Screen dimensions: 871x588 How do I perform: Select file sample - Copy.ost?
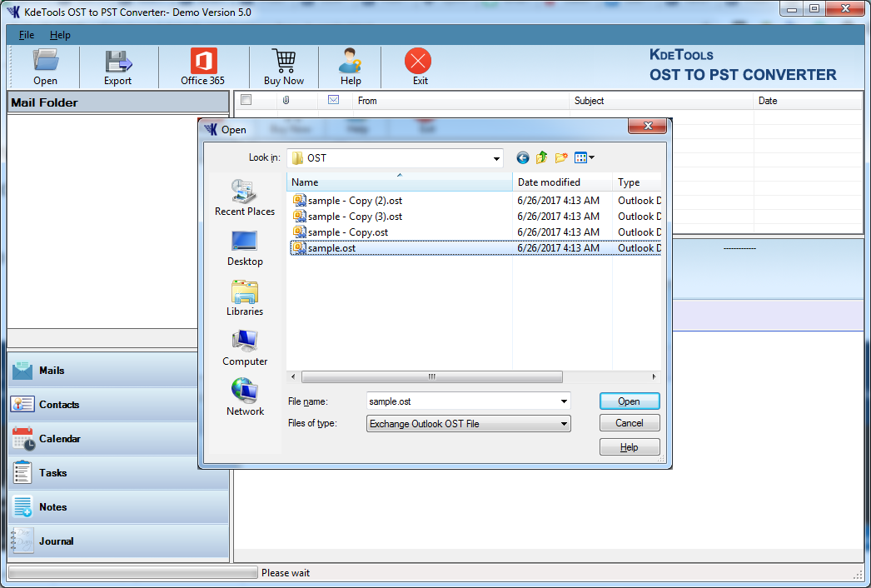[x=348, y=232]
